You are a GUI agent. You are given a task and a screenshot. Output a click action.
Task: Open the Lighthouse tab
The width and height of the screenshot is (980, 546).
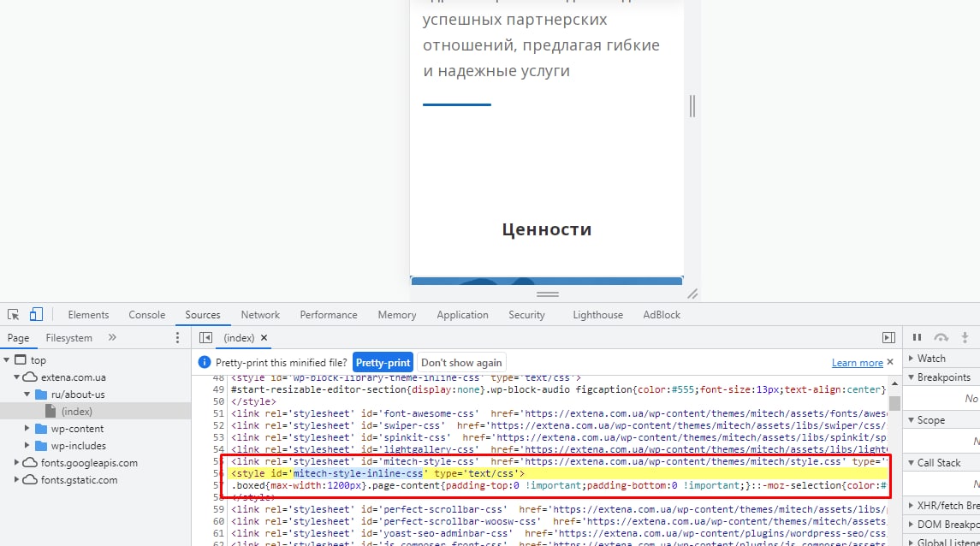tap(597, 315)
